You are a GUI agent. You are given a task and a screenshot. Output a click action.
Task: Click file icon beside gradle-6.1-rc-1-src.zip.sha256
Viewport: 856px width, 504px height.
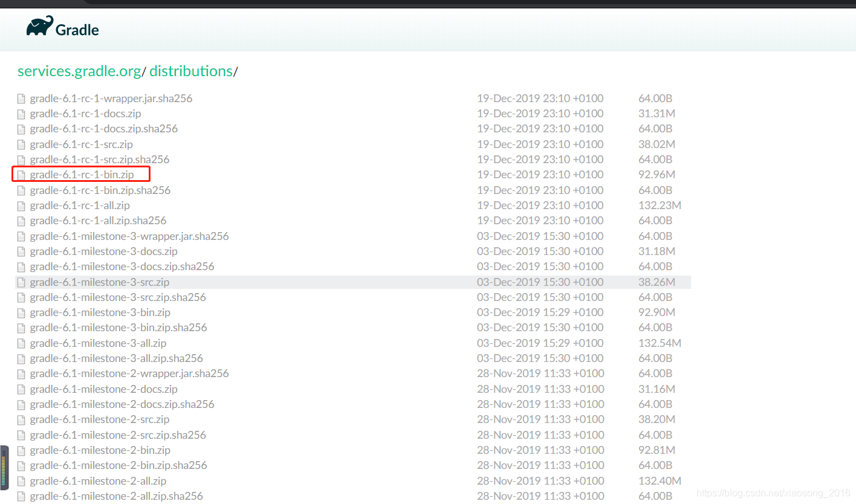[21, 160]
